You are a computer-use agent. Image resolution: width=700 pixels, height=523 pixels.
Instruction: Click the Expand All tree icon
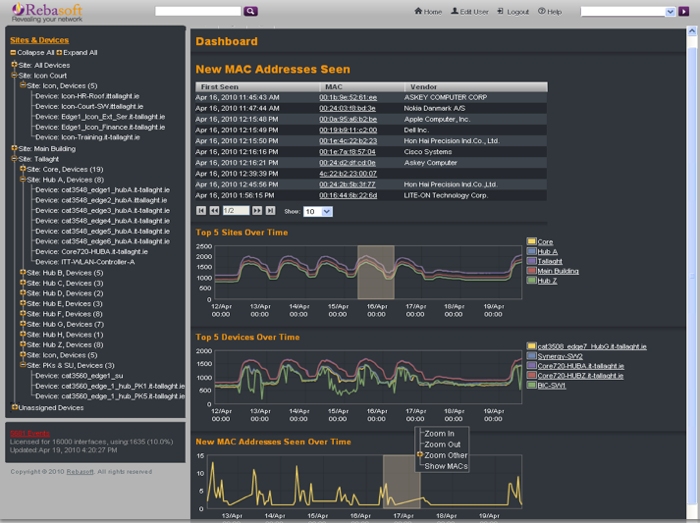click(x=59, y=53)
